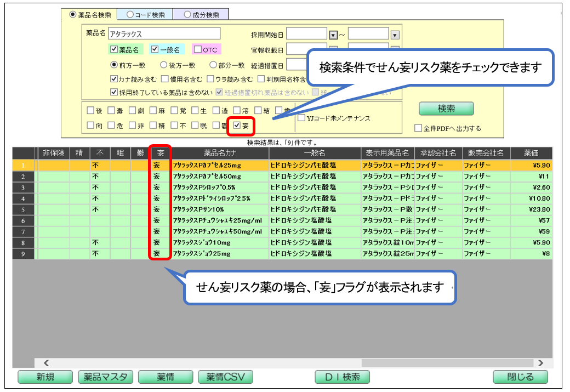Click the horizontal scrollbar right arrow
The width and height of the screenshot is (570, 392).
540,362
